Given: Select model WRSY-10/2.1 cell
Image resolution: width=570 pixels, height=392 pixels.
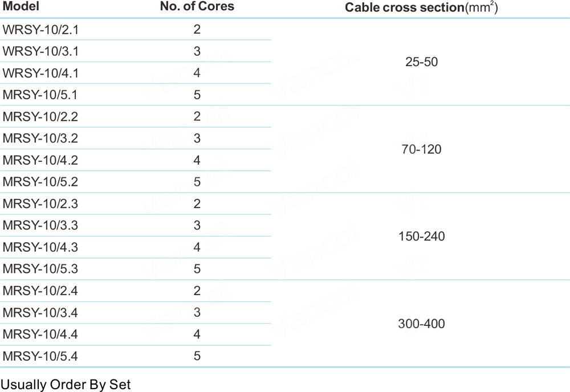Looking at the screenshot, I should [40, 30].
